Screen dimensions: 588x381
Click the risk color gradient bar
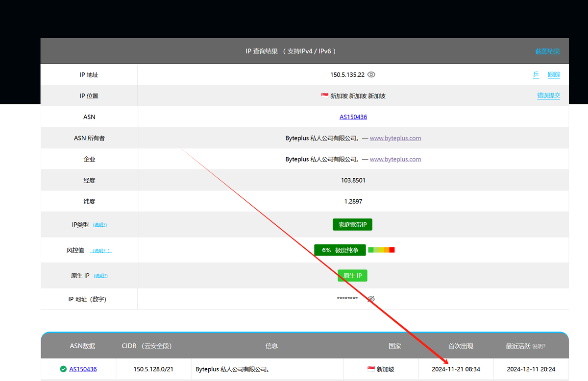[x=381, y=250]
